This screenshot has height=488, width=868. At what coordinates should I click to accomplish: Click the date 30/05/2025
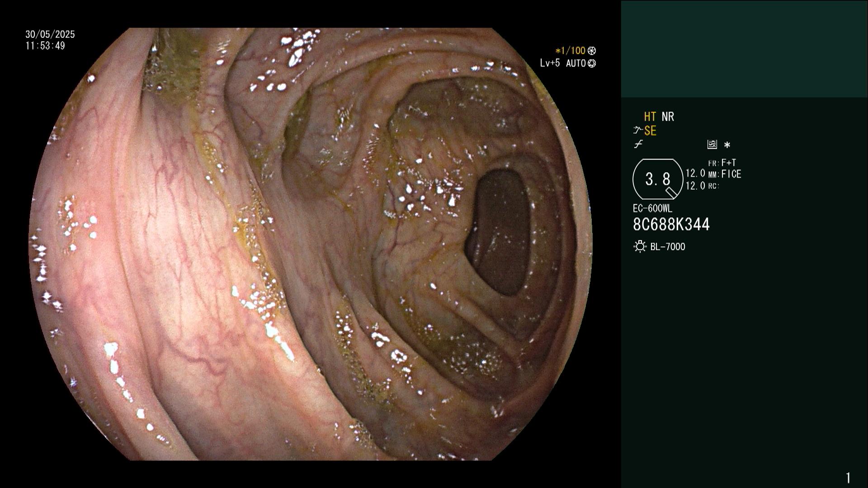click(50, 34)
